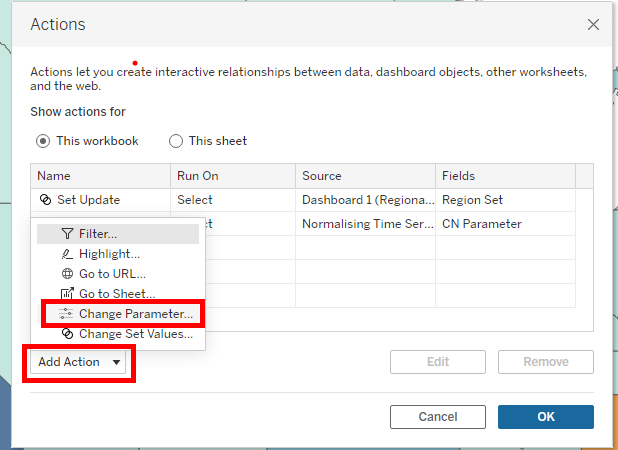Image resolution: width=618 pixels, height=450 pixels.
Task: Open the Add Action dropdown
Action: click(81, 362)
